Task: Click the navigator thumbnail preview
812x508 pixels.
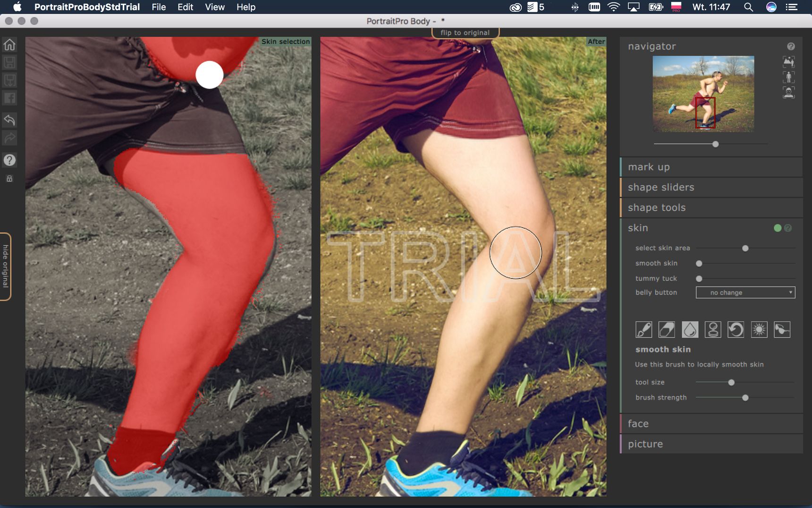Action: point(703,94)
